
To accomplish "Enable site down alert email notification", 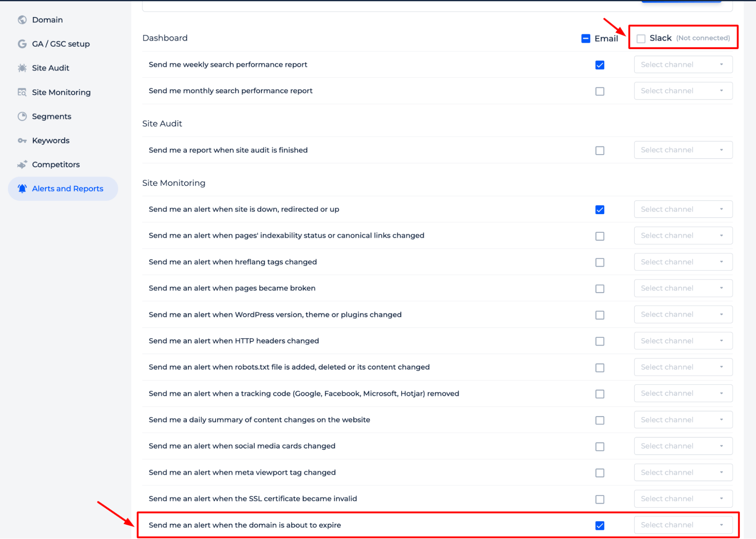I will tap(600, 210).
